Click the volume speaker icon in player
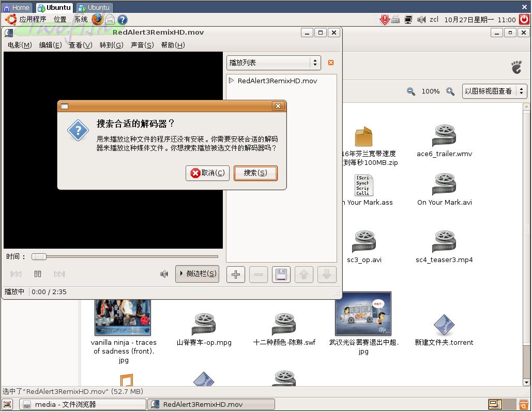This screenshot has height=412, width=532. 164,274
